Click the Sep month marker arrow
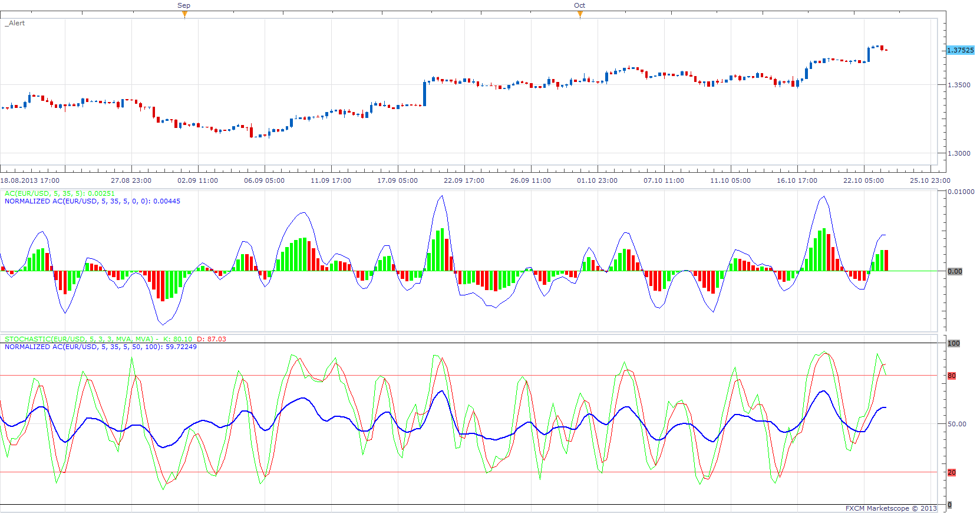Image resolution: width=980 pixels, height=513 pixels. pyautogui.click(x=184, y=14)
